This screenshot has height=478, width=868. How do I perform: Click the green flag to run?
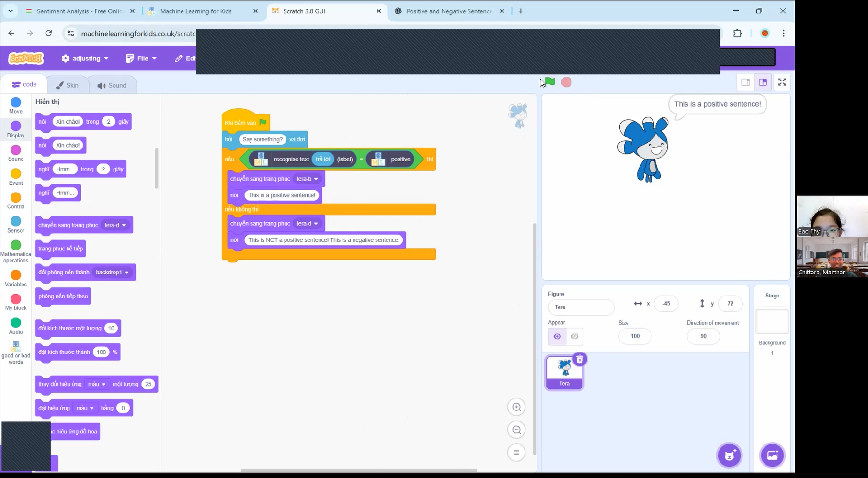tap(550, 82)
